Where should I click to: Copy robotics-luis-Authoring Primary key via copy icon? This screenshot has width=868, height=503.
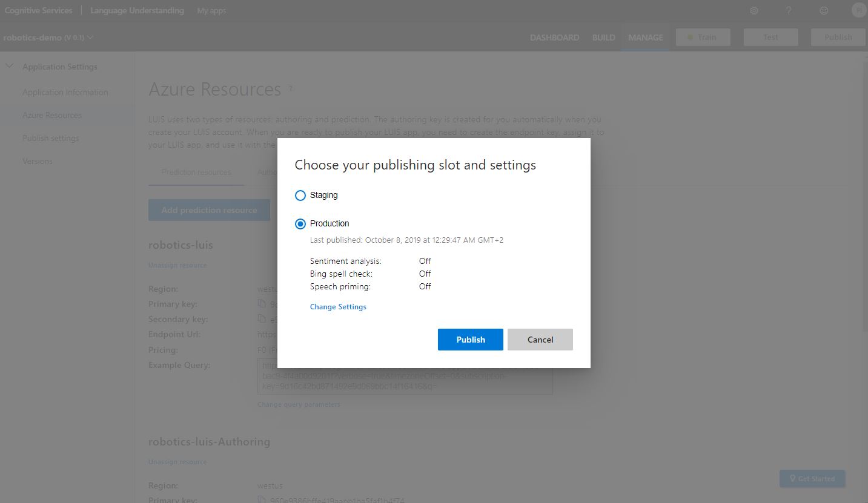pyautogui.click(x=262, y=500)
